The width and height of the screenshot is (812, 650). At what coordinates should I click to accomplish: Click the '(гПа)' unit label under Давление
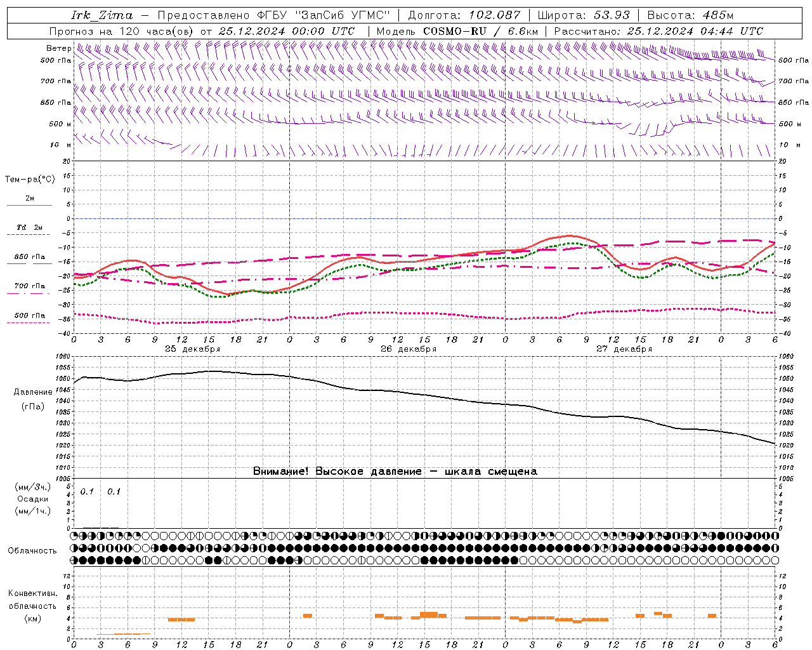click(x=33, y=406)
